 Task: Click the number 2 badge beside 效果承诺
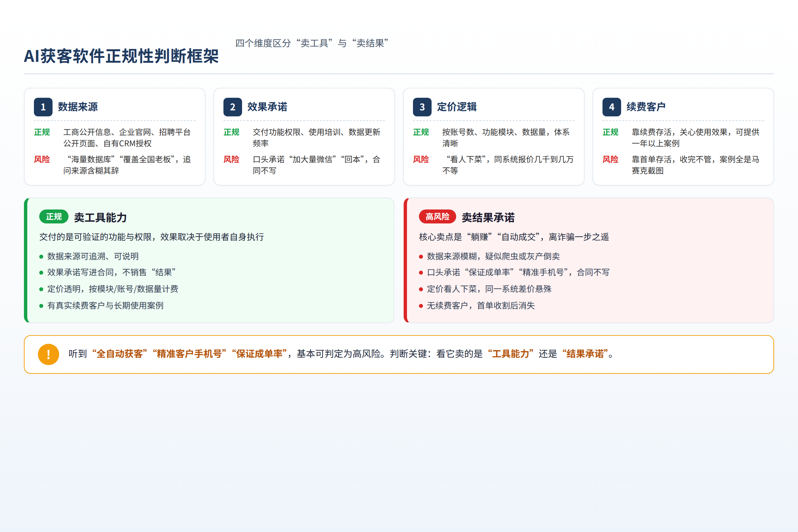click(232, 107)
